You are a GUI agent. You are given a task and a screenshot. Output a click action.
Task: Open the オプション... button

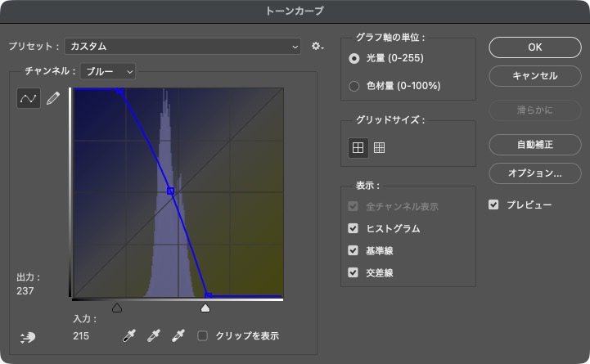[534, 173]
